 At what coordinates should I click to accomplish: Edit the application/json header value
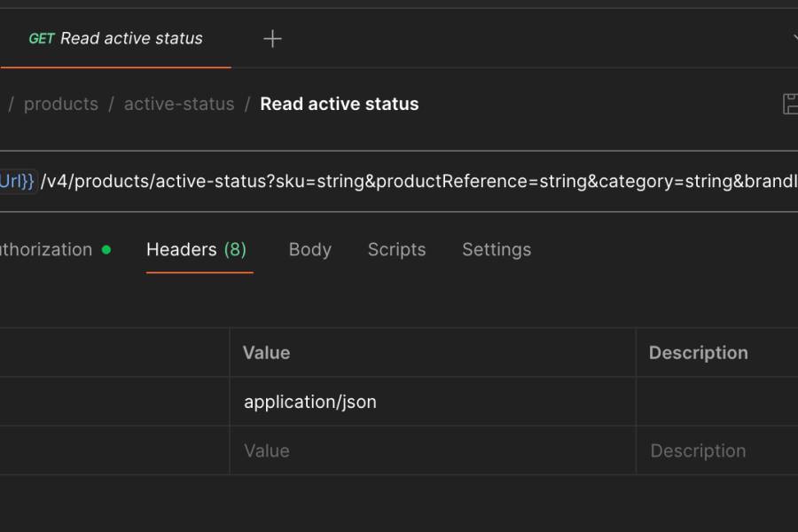(310, 402)
